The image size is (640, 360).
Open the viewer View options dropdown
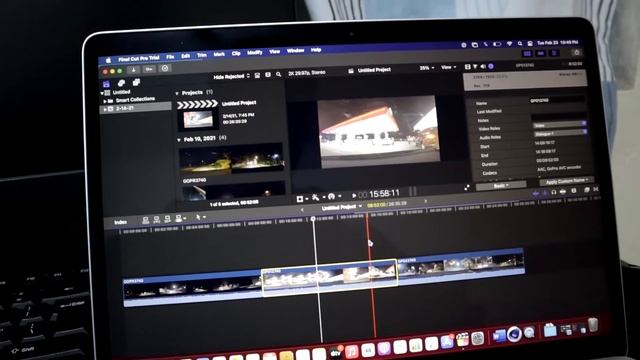(448, 67)
